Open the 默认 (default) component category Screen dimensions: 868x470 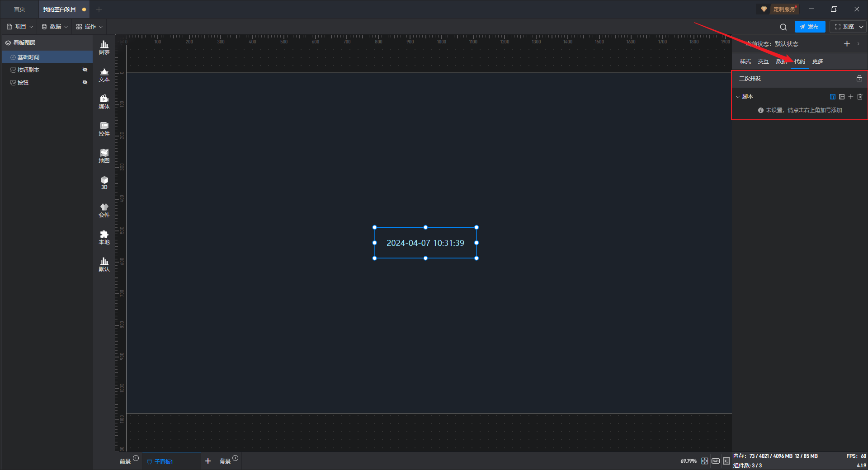tap(104, 264)
